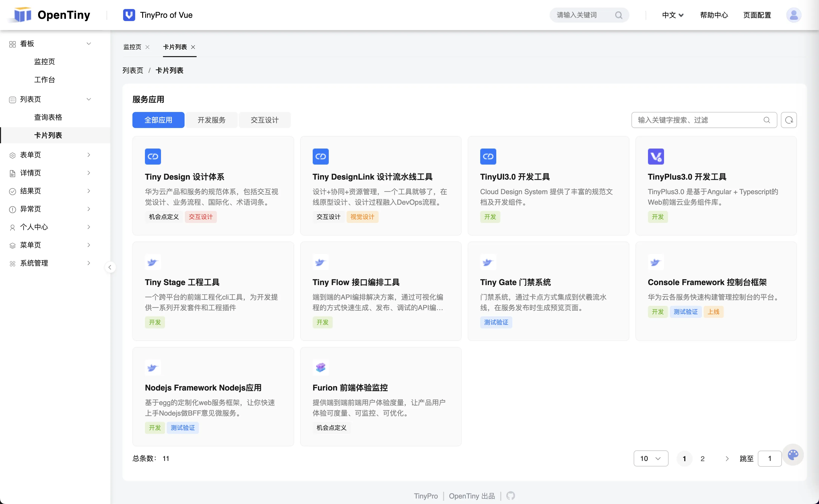Select the 开发服务 filter button

tap(211, 120)
